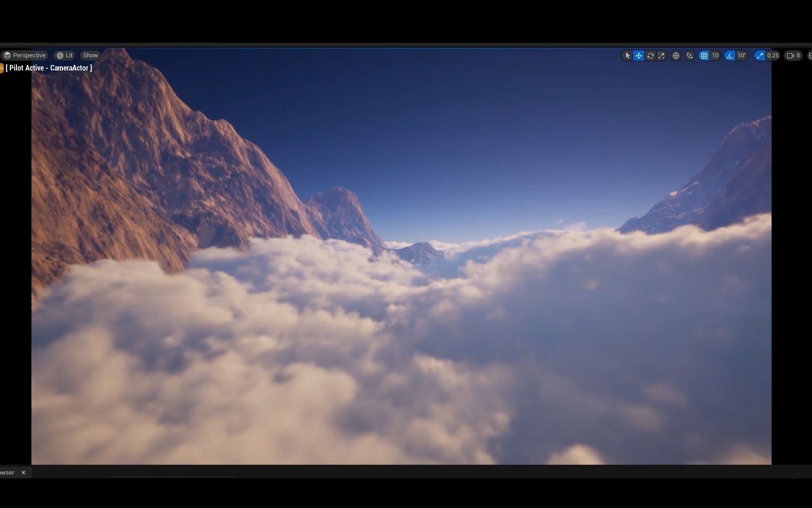Open the Perspective view dropdown
The width and height of the screenshot is (812, 508).
tap(25, 55)
